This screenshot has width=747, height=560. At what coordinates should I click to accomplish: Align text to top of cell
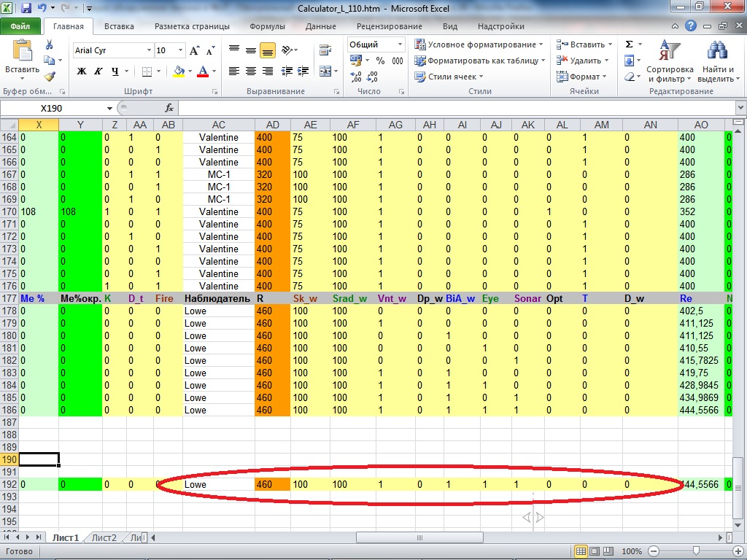point(234,50)
